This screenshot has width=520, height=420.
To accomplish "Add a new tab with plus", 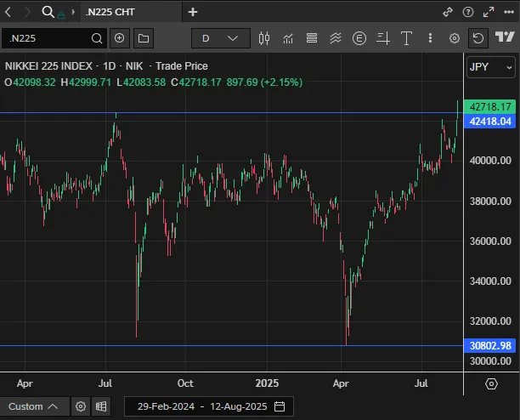I will coord(193,12).
